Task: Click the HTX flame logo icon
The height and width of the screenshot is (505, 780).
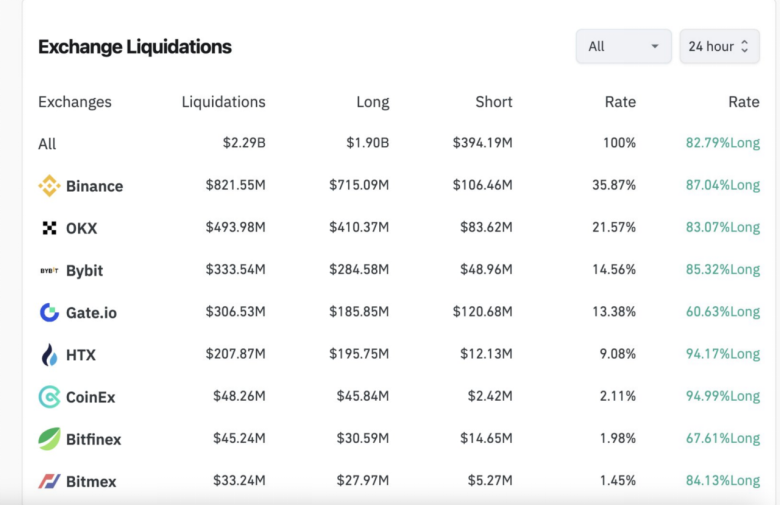Action: pyautogui.click(x=49, y=355)
